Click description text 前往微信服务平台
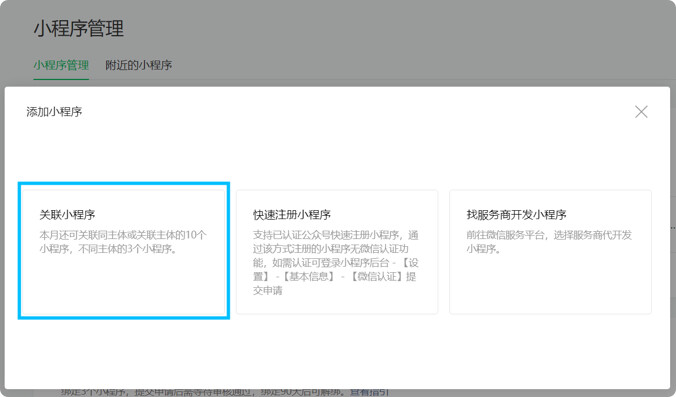 pyautogui.click(x=505, y=235)
